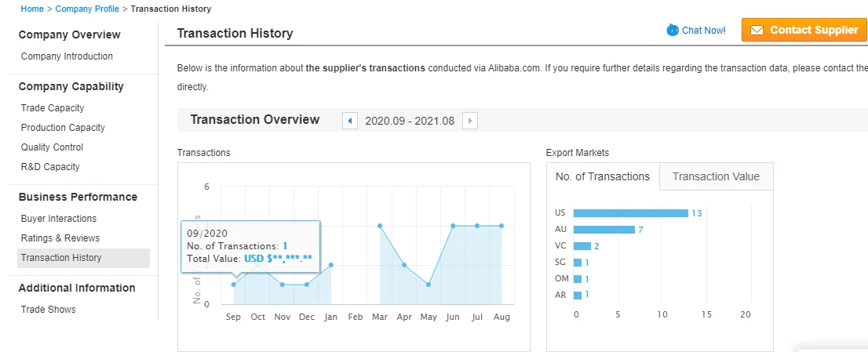Go to next transaction period arrow
868x352 pixels.
point(470,121)
